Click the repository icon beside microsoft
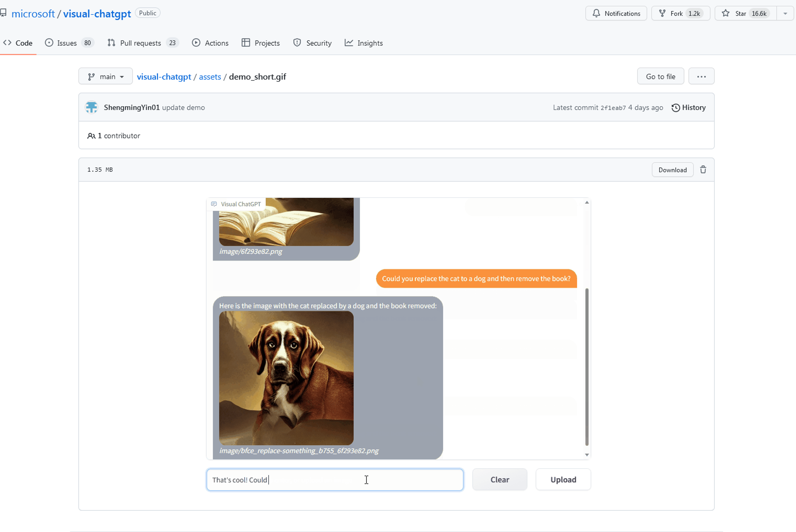 [3, 13]
